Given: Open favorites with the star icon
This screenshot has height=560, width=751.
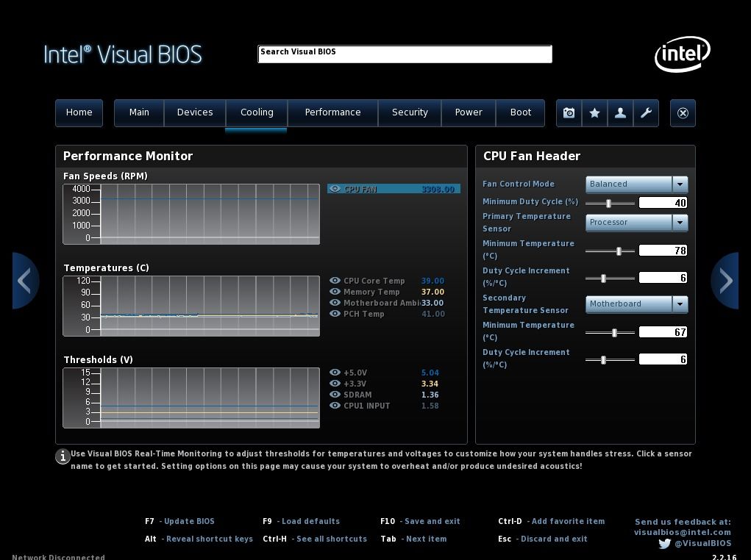Looking at the screenshot, I should click(594, 113).
